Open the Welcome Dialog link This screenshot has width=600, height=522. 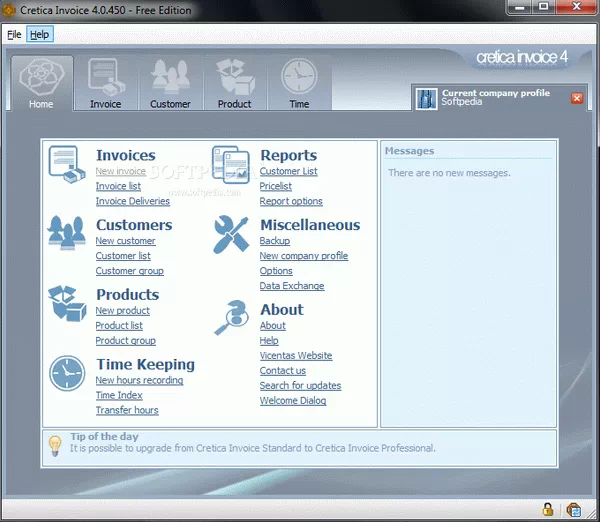[x=293, y=400]
